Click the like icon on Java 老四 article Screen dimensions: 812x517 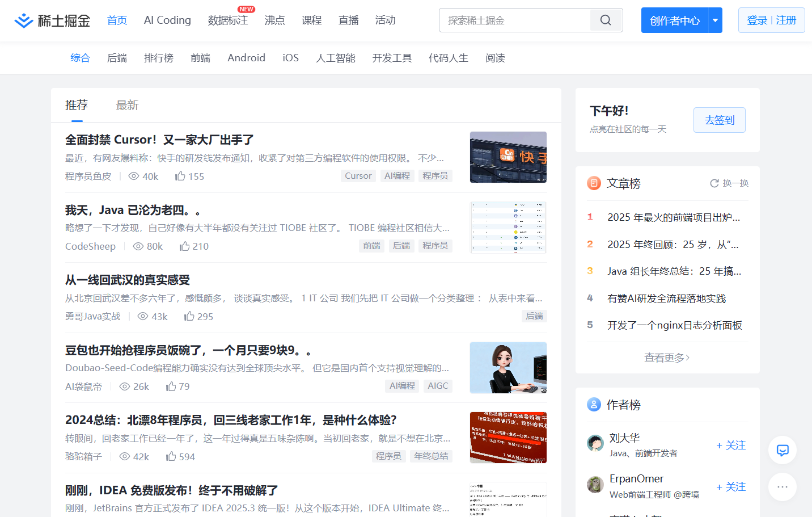coord(185,246)
